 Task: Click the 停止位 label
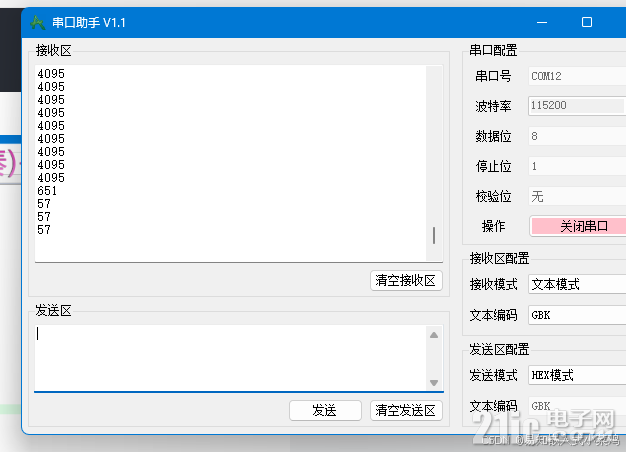pos(493,167)
